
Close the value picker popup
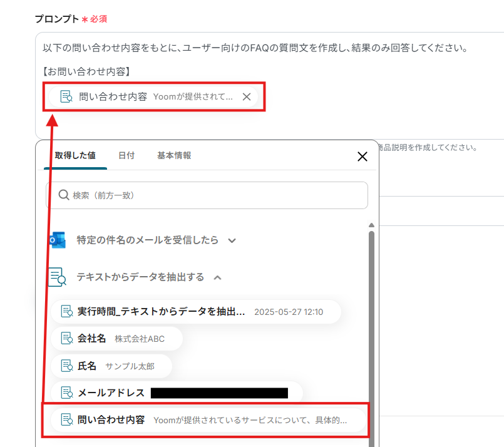[363, 157]
